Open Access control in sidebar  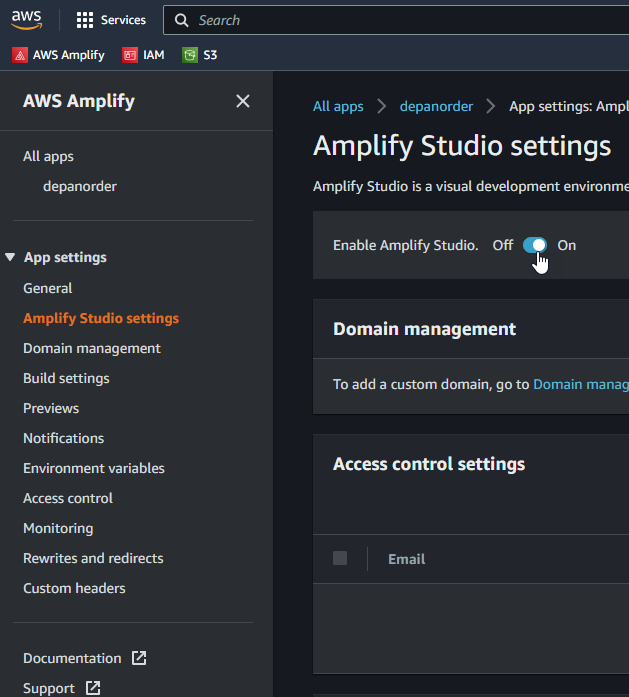(68, 498)
